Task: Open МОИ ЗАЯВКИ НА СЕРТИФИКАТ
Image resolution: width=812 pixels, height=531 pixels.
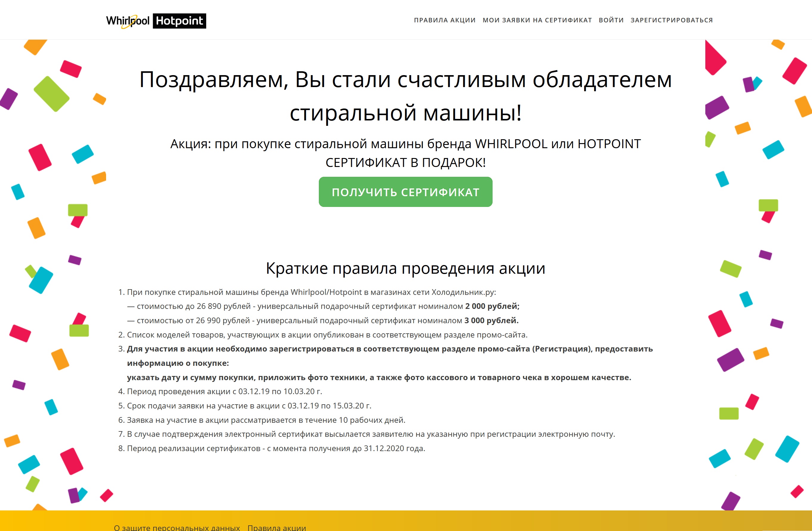Action: coord(537,20)
